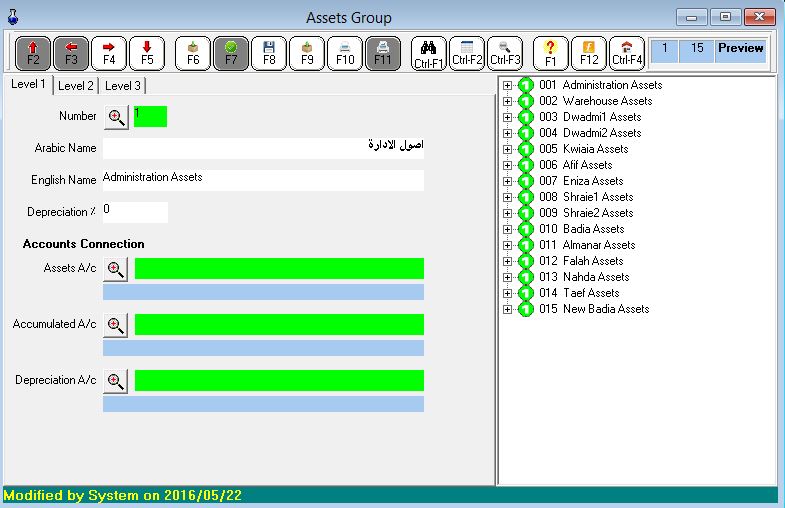
Task: Select 010 Badia Assets in tree
Action: point(593,229)
